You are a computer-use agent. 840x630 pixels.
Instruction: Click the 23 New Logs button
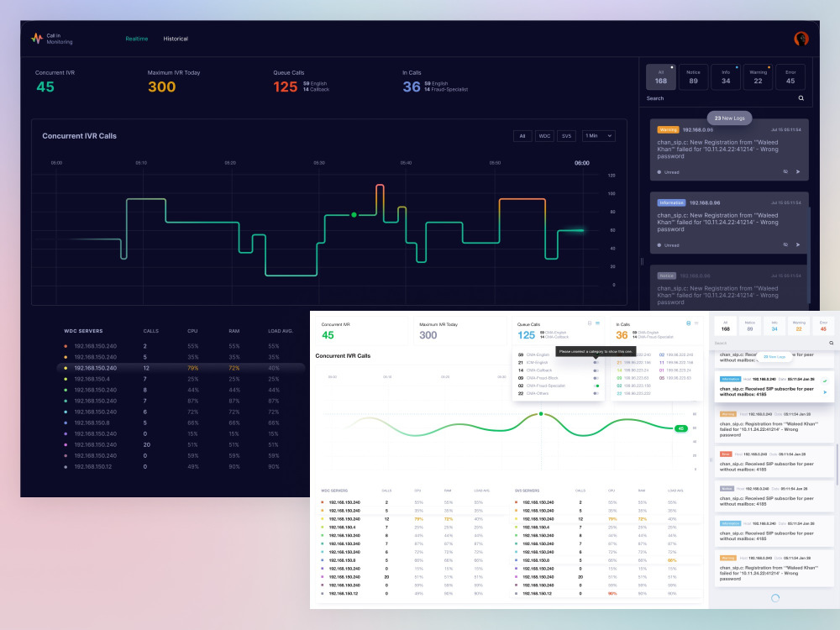[729, 118]
